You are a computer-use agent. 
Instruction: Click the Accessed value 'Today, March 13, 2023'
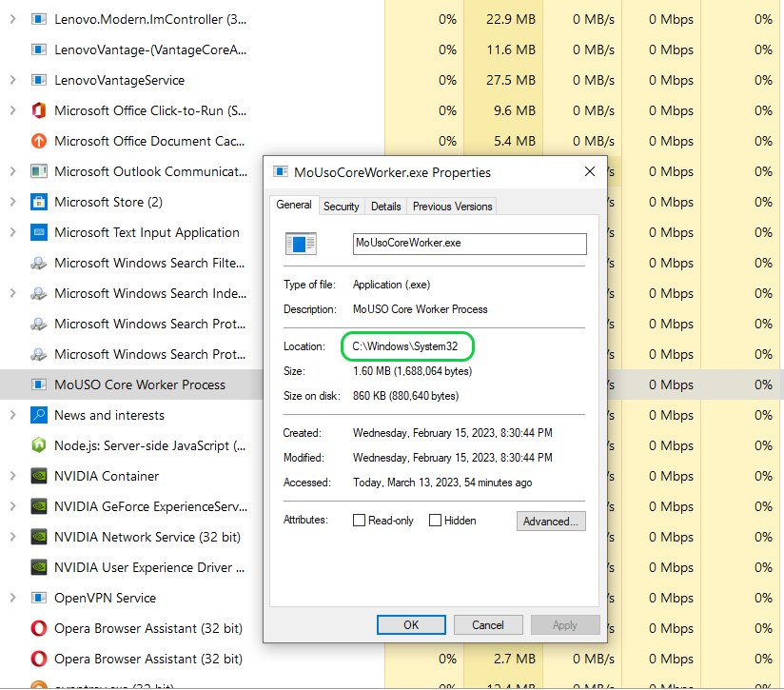[x=442, y=483]
